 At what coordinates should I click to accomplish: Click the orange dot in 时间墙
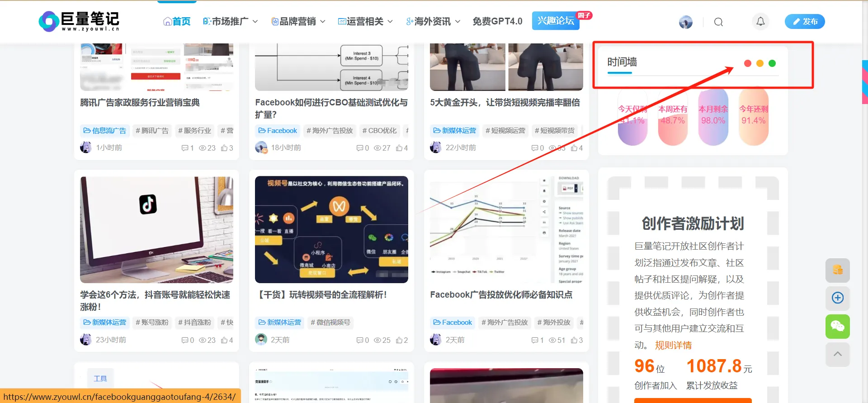760,63
